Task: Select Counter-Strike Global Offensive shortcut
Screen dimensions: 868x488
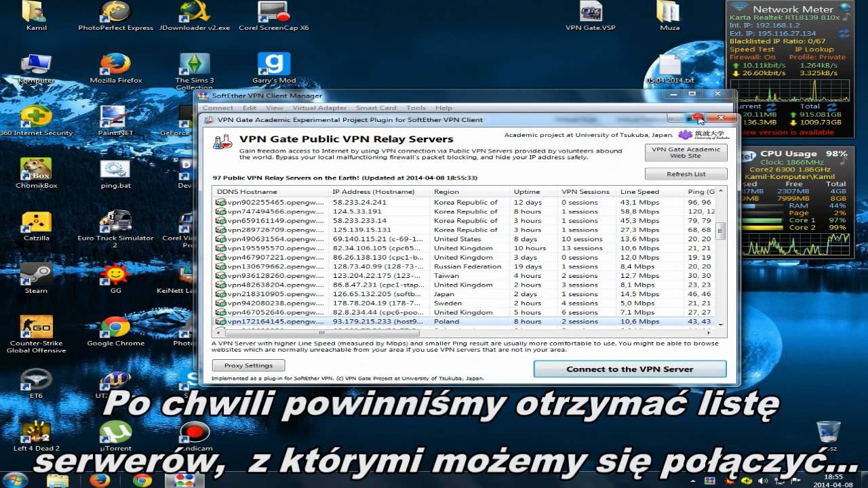Action: pyautogui.click(x=36, y=334)
